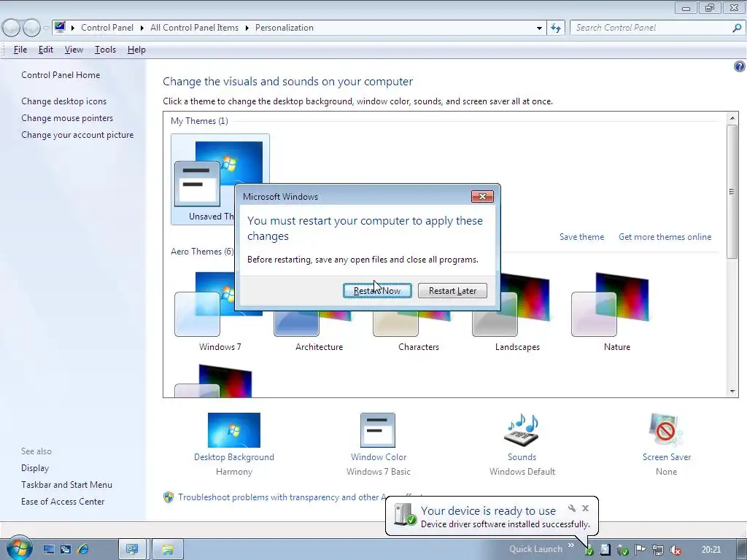The height and width of the screenshot is (560, 747).
Task: Select the Unsaved Theme thumbnail
Action: pyautogui.click(x=204, y=179)
